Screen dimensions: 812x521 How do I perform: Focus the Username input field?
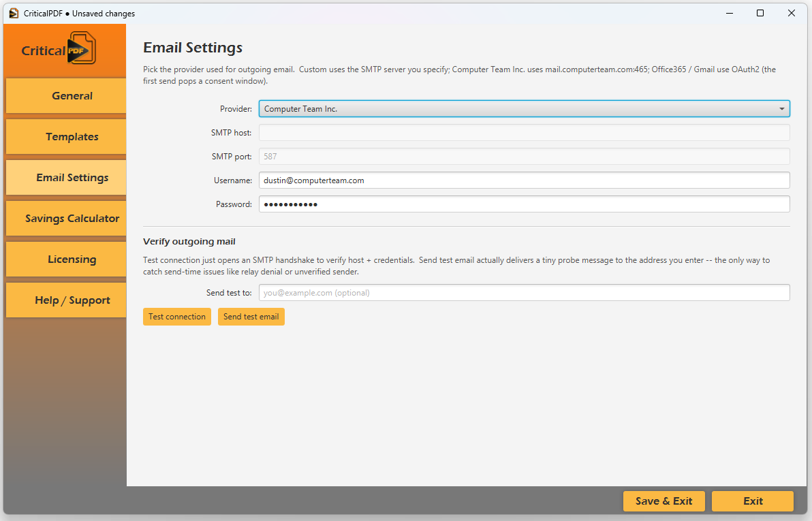pyautogui.click(x=524, y=180)
